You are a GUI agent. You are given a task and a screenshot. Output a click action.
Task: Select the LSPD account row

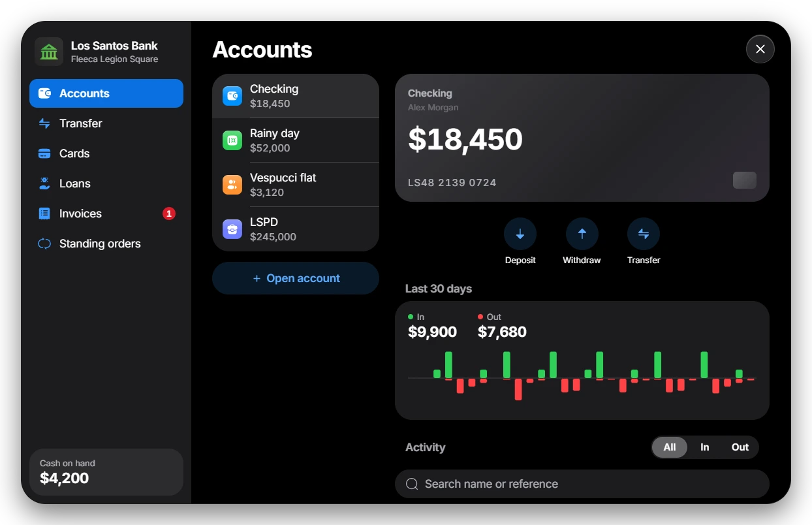[296, 229]
